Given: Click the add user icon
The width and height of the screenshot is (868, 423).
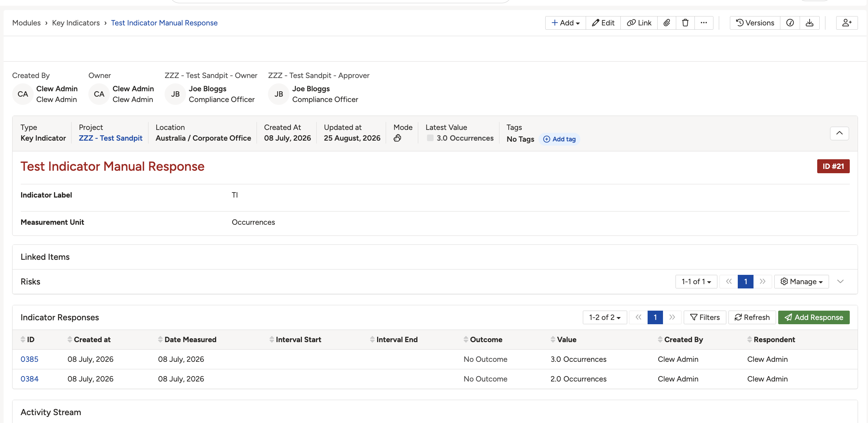Looking at the screenshot, I should (x=847, y=23).
